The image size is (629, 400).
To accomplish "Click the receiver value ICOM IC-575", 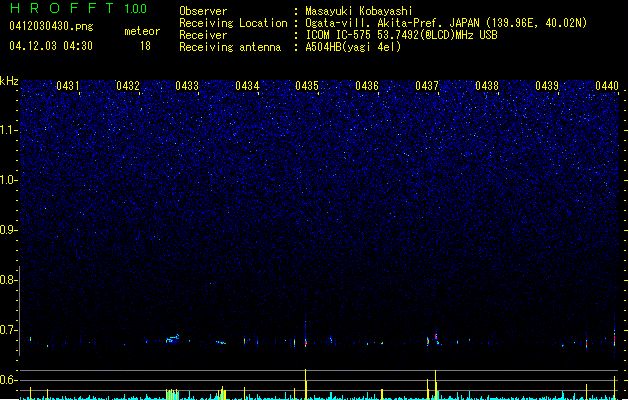I will pyautogui.click(x=401, y=35).
